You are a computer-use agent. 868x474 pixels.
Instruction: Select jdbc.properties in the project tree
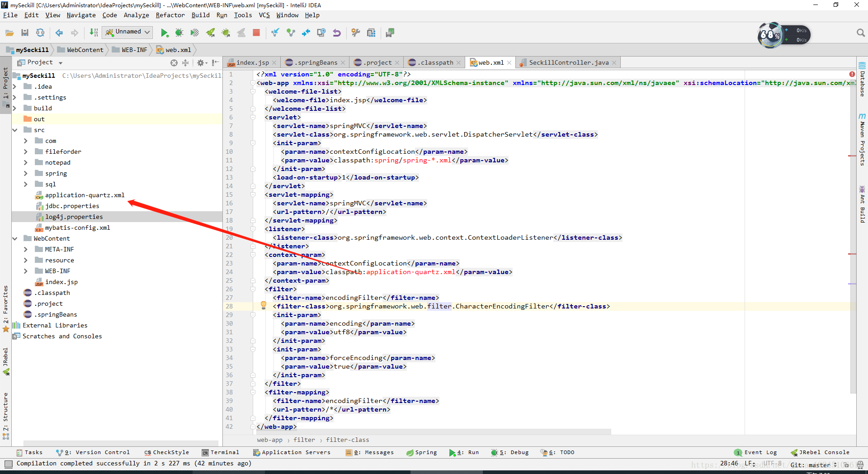tap(72, 206)
